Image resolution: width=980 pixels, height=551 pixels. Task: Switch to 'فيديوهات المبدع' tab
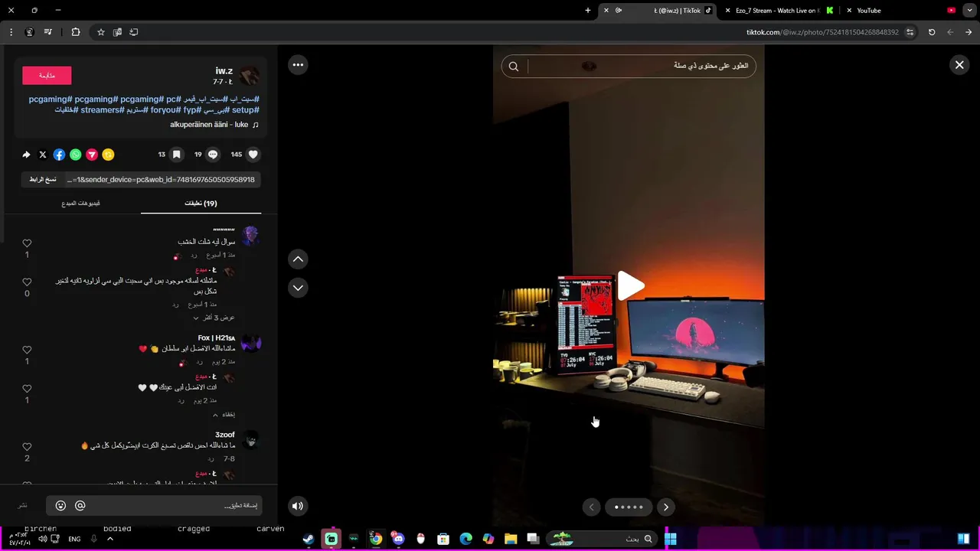[x=80, y=204]
